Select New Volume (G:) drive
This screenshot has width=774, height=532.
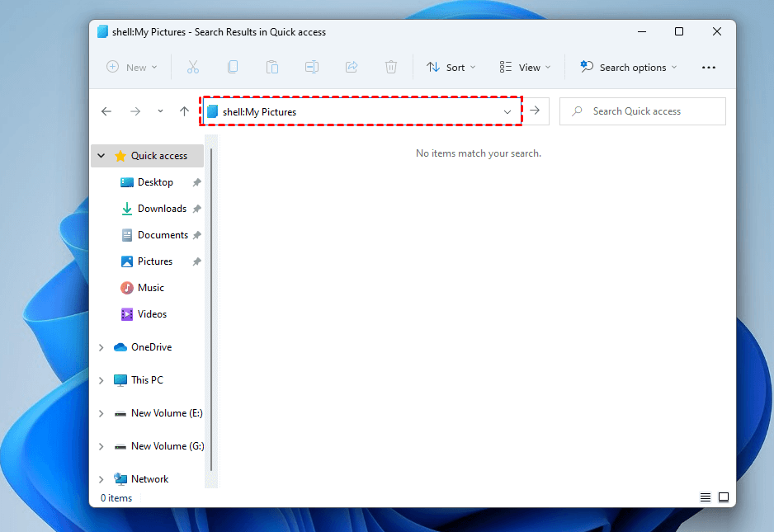(168, 446)
